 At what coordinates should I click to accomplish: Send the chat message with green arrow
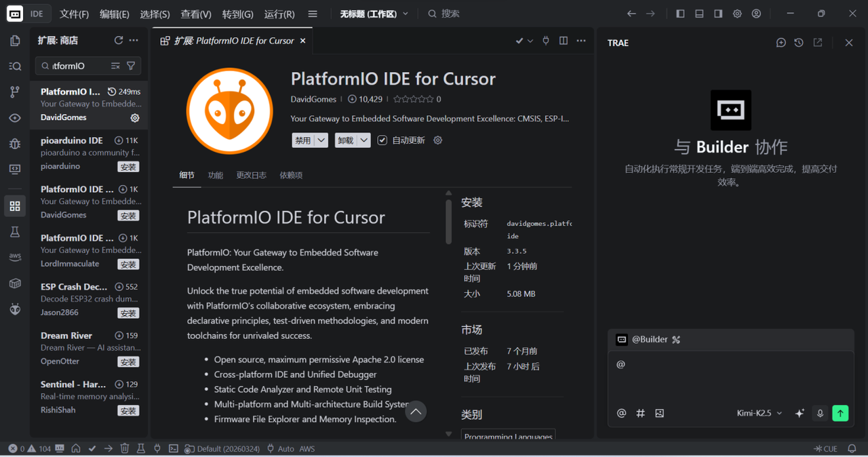(x=840, y=413)
